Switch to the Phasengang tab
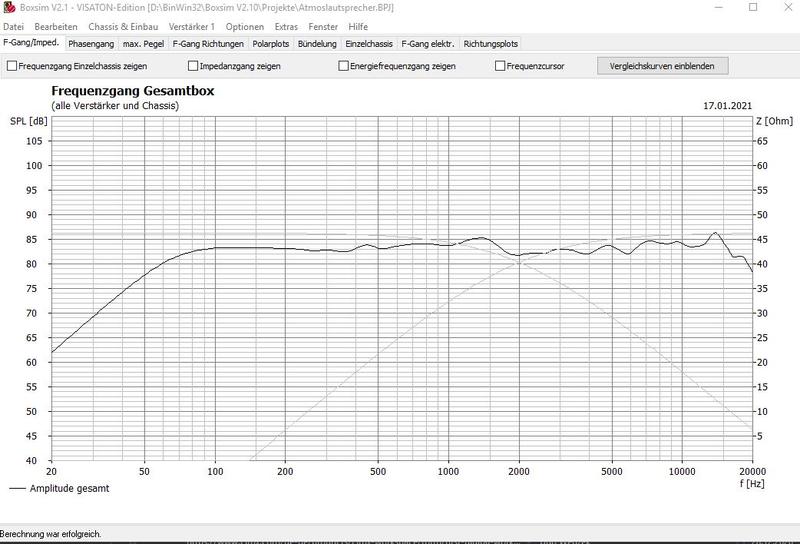The height and width of the screenshot is (544, 800). tap(91, 44)
